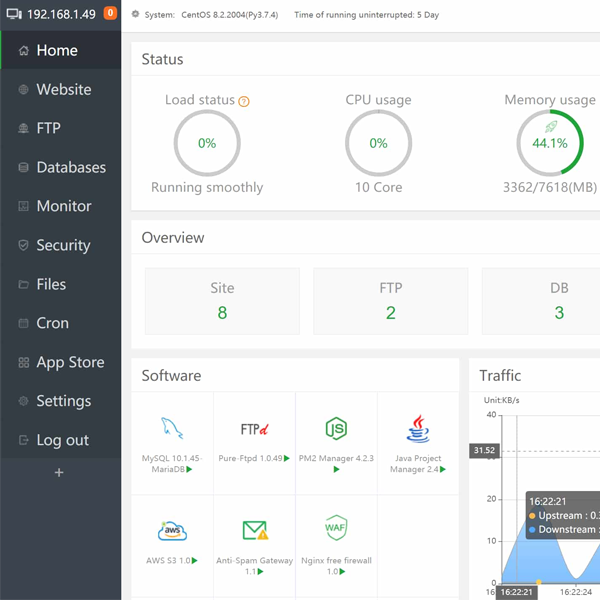Open panel Settings

click(x=60, y=401)
